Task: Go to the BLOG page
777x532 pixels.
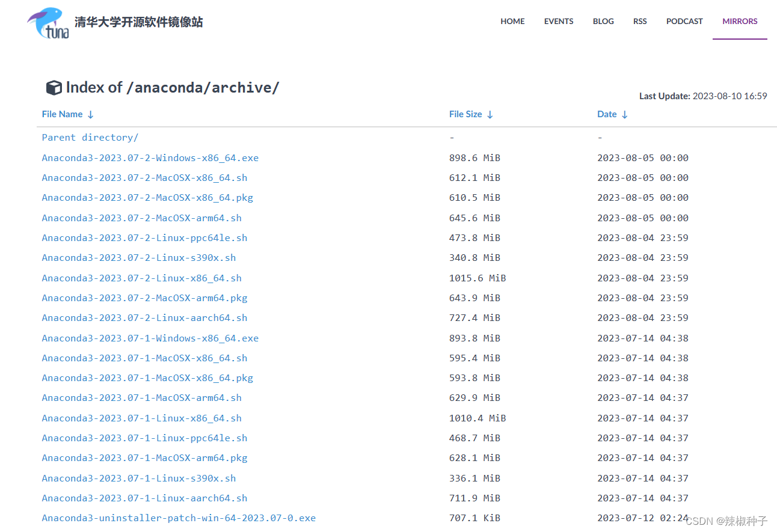Action: click(x=603, y=21)
